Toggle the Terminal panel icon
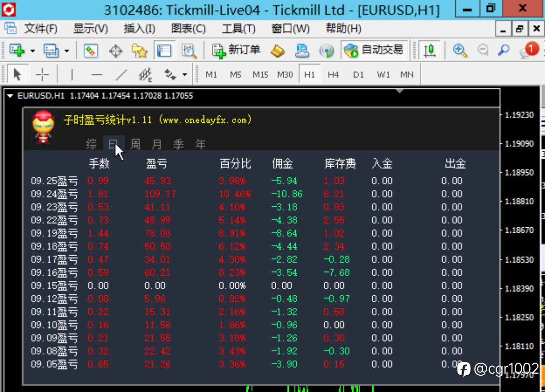This screenshot has height=392, width=545. tap(164, 51)
